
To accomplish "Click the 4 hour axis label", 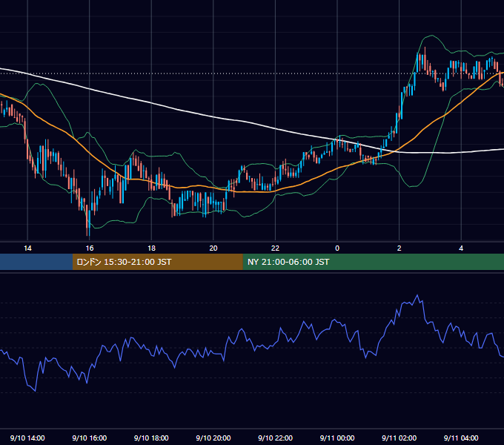I will tap(461, 248).
